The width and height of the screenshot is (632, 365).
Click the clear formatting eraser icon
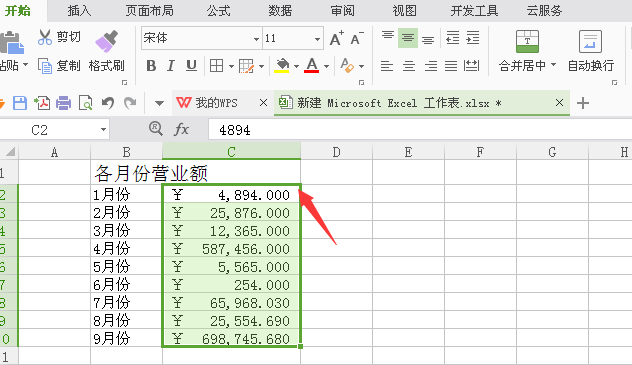[347, 66]
